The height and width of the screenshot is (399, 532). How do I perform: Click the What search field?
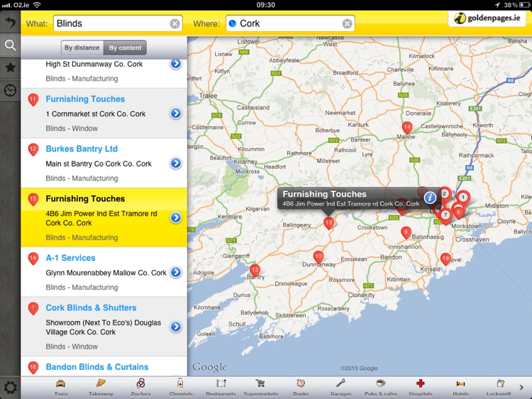(118, 23)
